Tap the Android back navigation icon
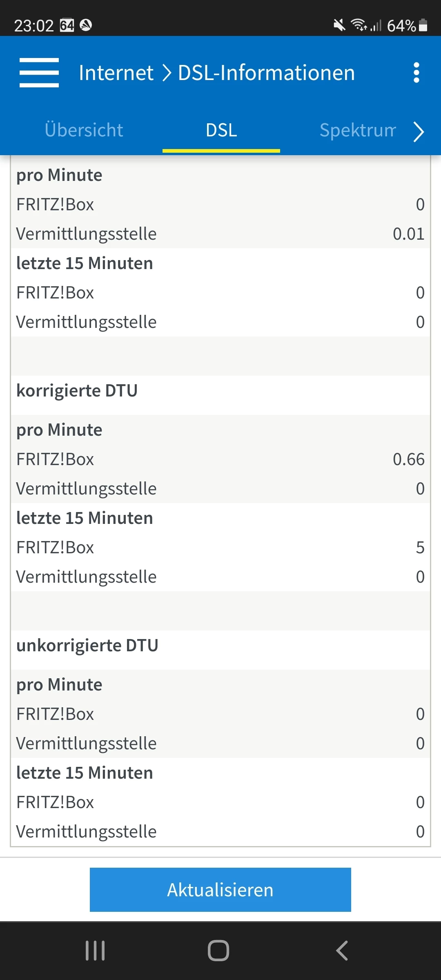 click(342, 951)
